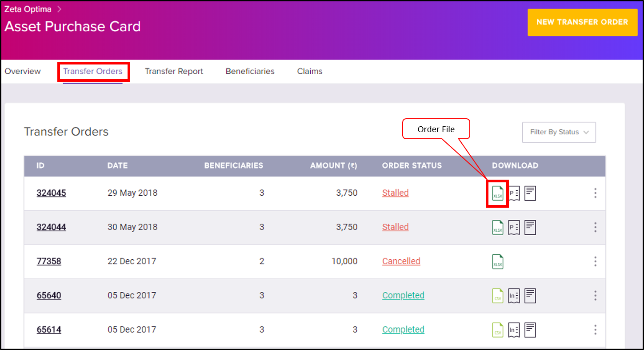Viewport: 644px width, 350px height.
Task: Select the date 30 May 2018
Action: tap(132, 227)
